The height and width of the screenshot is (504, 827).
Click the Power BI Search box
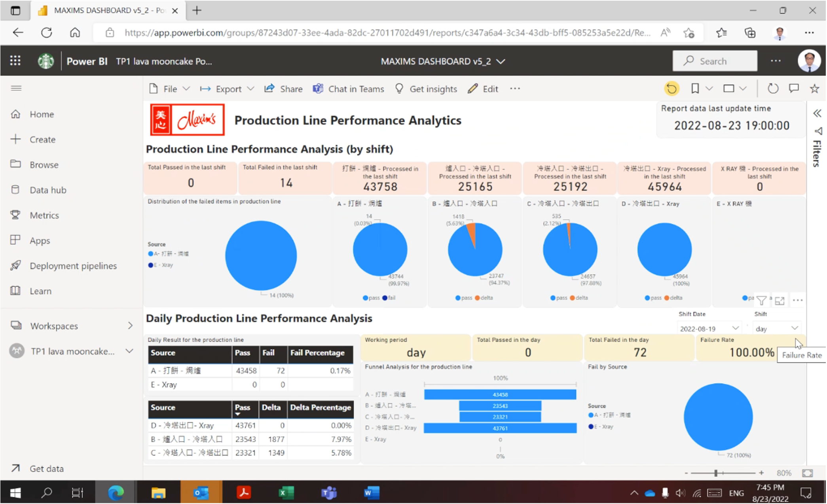coord(715,61)
